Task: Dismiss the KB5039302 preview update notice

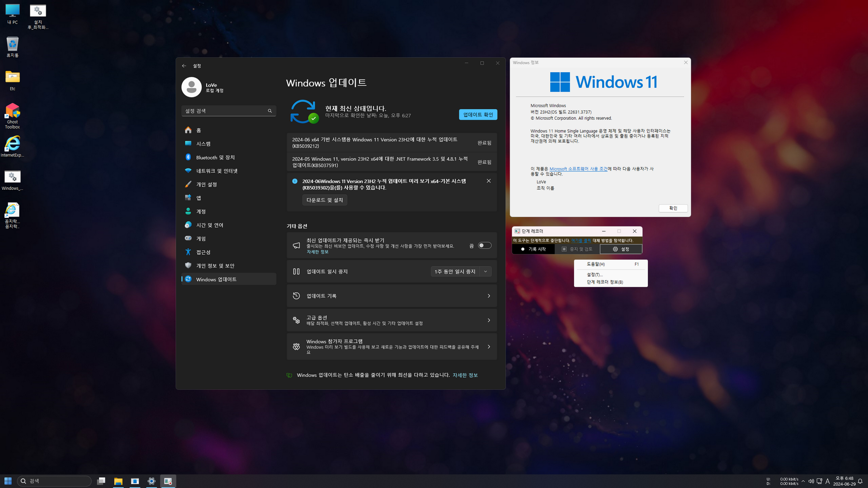Action: [x=489, y=181]
